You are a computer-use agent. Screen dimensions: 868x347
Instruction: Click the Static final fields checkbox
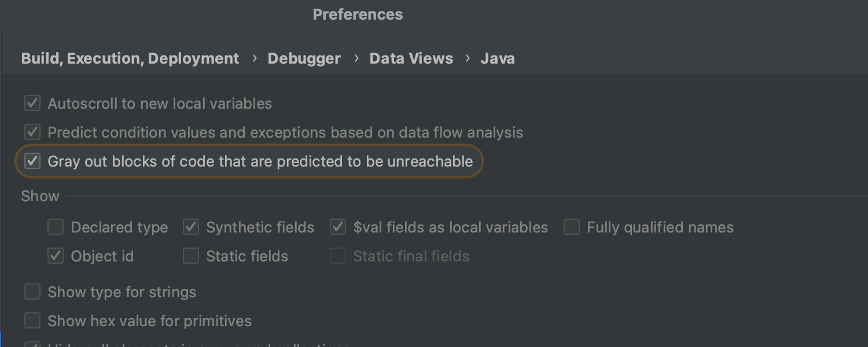[338, 256]
